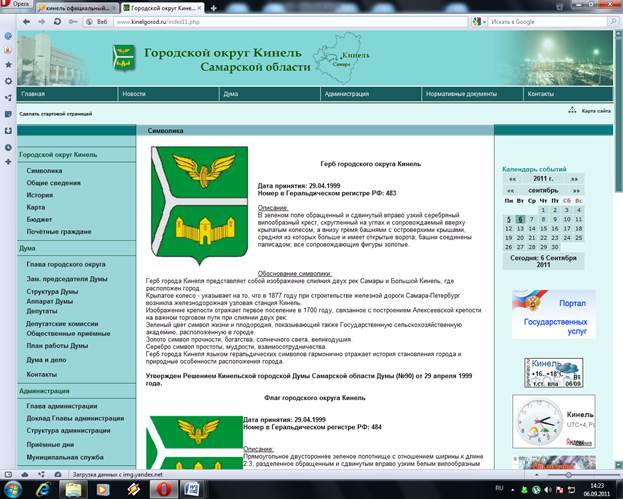This screenshot has width=623, height=499.
Task: Open 'Администрация' in the top navigation
Action: coord(347,93)
